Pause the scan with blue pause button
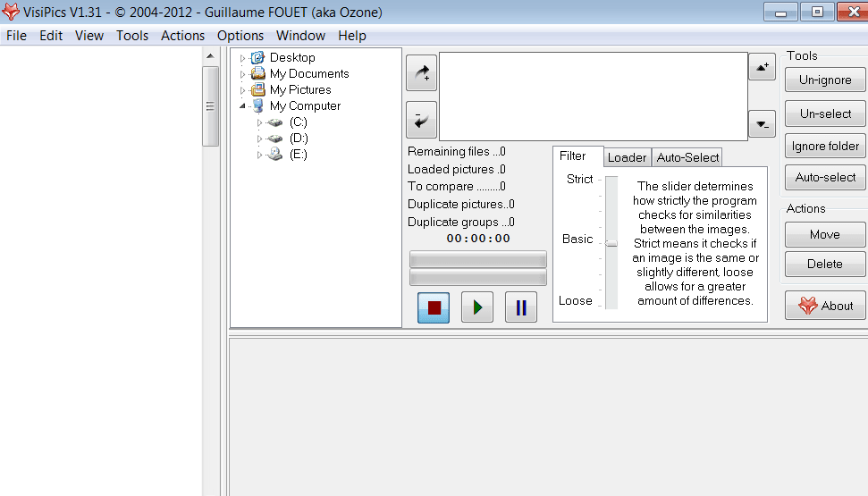Screen dimensions: 868x496 click(x=521, y=307)
